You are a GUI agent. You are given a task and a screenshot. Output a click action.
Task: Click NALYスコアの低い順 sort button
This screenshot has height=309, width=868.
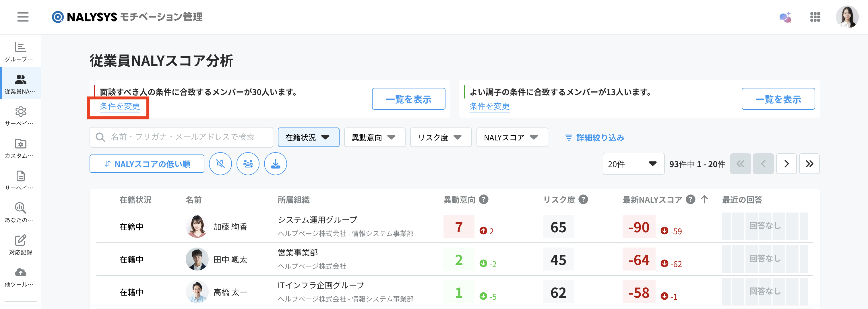coord(147,164)
